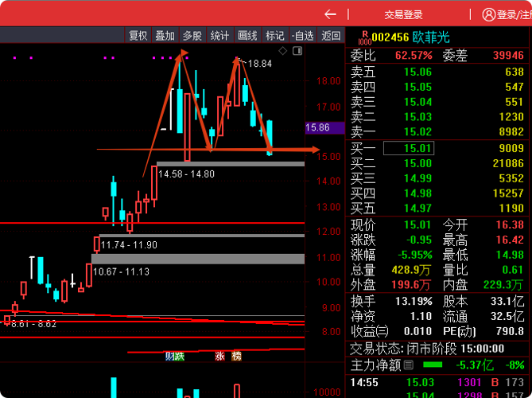Viewport: 532px width, 398px height.
Task: Open the 画线 drawing tools
Action: (247, 36)
